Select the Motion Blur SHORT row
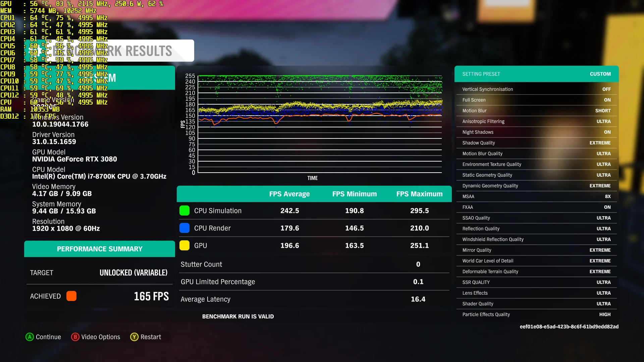The height and width of the screenshot is (362, 644). [537, 111]
